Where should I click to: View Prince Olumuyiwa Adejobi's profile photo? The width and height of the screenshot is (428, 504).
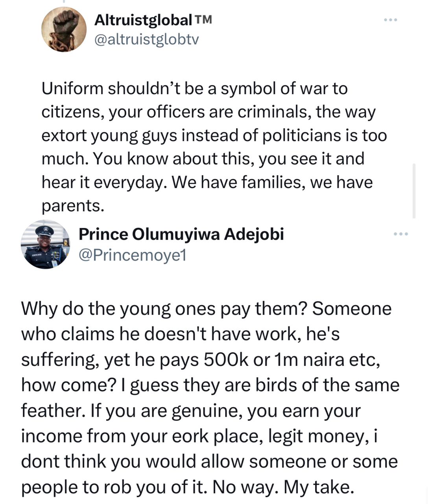coord(45,245)
